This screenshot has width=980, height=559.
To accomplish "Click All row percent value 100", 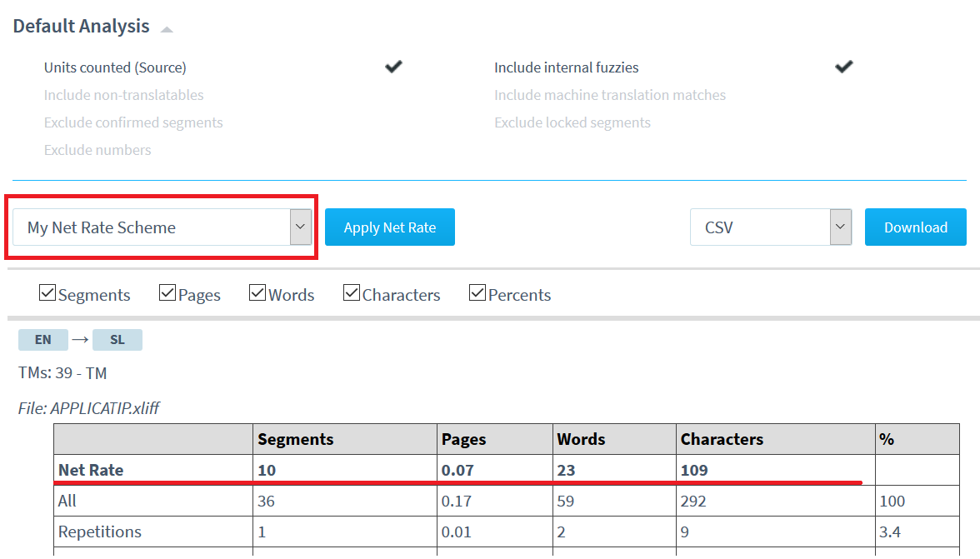I will click(x=892, y=501).
